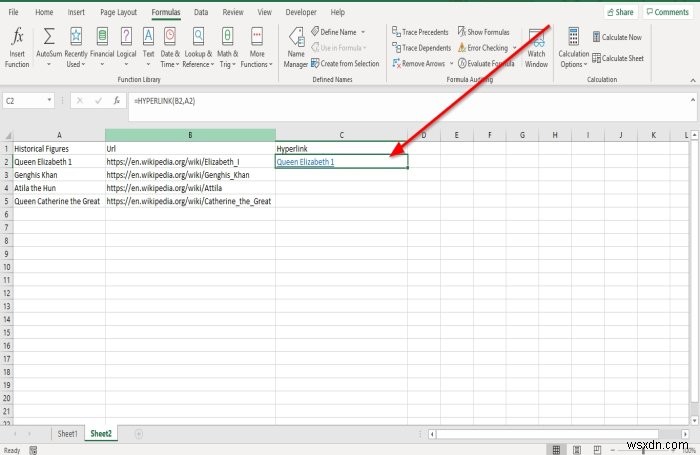Open Logical functions library
Screen dimensions: 700x455
(126, 47)
